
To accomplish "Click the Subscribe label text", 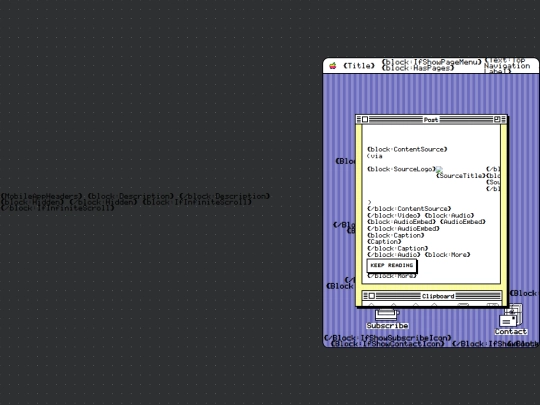I will (x=387, y=325).
